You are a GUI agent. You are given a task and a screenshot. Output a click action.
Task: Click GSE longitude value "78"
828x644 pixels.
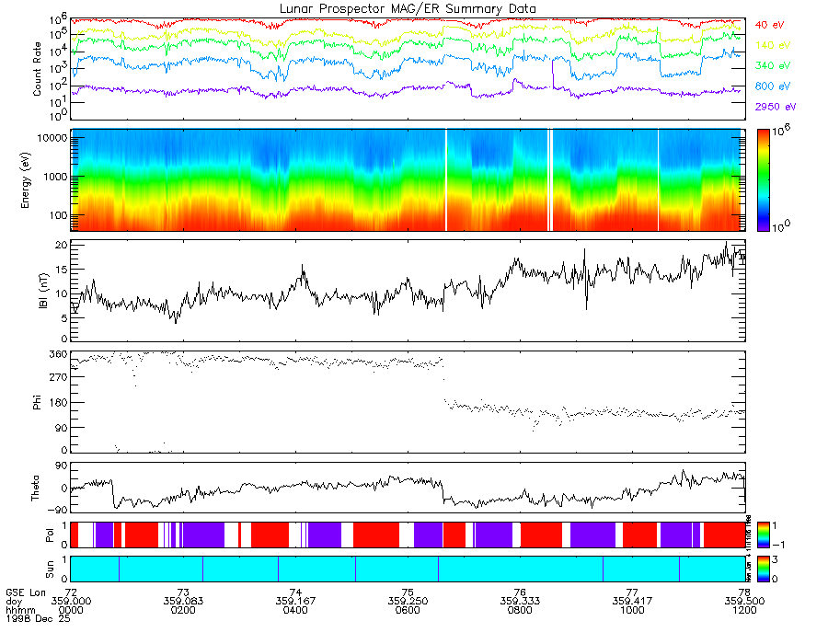click(x=744, y=592)
